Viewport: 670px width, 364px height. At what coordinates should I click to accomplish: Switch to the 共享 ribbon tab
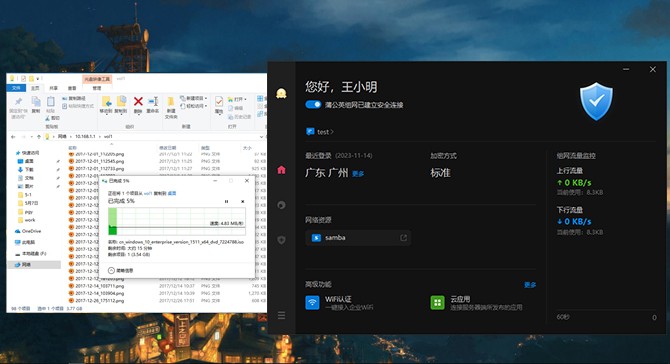pyautogui.click(x=53, y=88)
